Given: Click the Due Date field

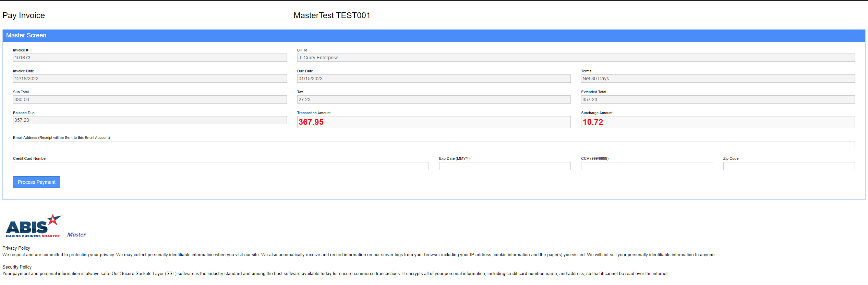Looking at the screenshot, I should click(434, 79).
